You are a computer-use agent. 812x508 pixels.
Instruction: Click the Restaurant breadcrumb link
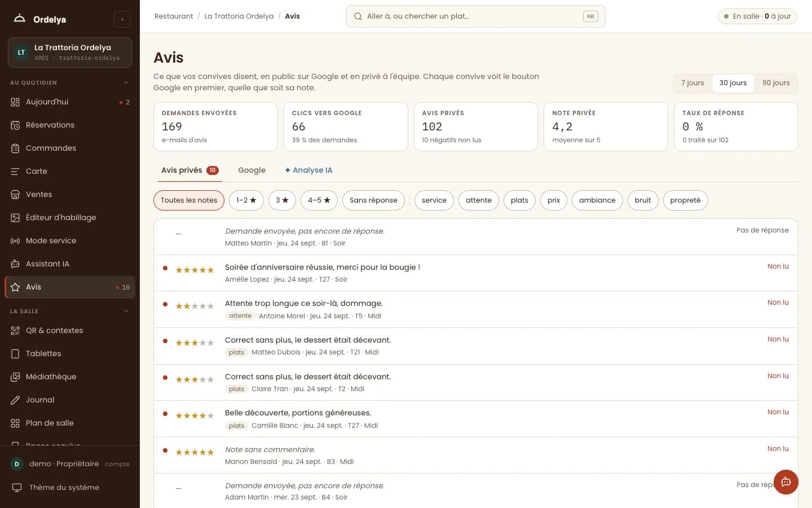click(174, 16)
